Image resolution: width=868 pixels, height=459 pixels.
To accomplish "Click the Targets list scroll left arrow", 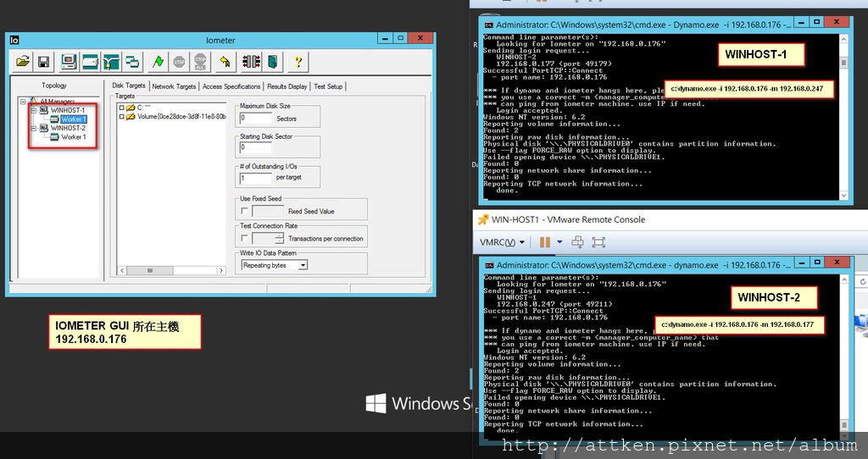I will (x=122, y=271).
